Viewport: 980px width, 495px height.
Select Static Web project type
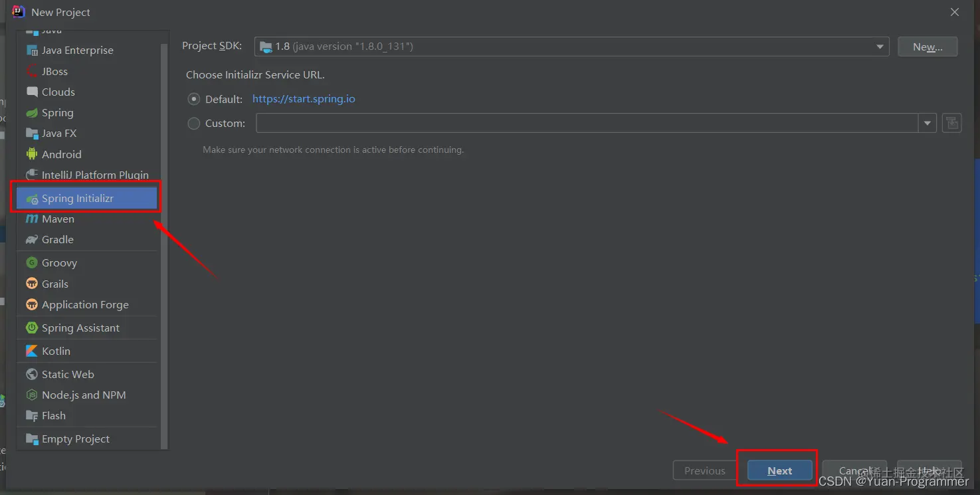tap(87, 374)
